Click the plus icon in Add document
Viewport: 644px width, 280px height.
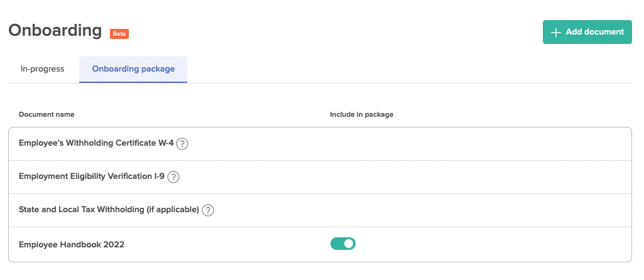click(555, 33)
